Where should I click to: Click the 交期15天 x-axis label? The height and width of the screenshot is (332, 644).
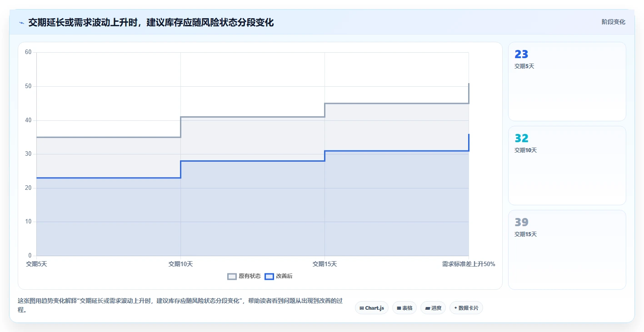(x=324, y=264)
